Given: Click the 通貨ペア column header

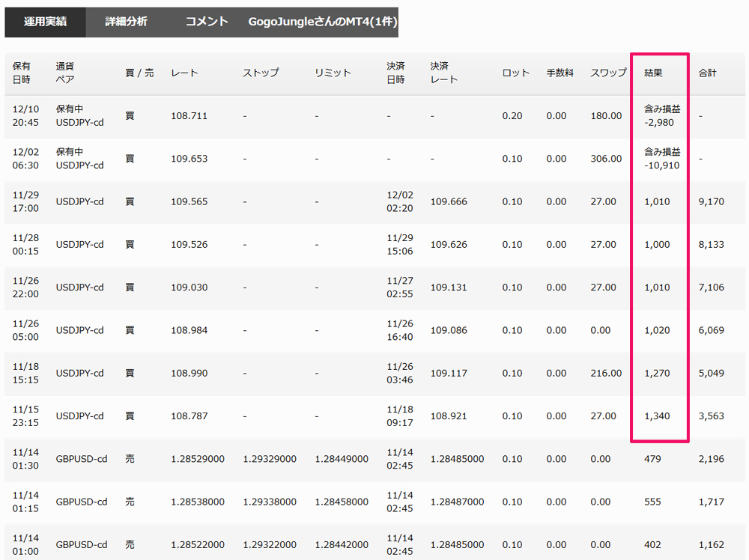Looking at the screenshot, I should (65, 73).
